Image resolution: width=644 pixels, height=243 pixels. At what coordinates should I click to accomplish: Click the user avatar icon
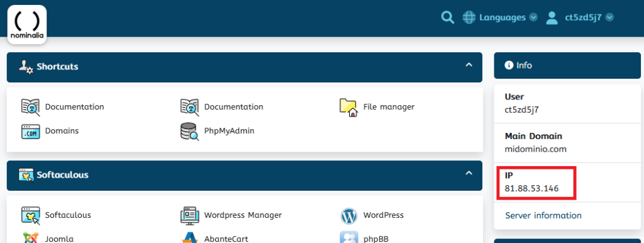click(x=552, y=17)
